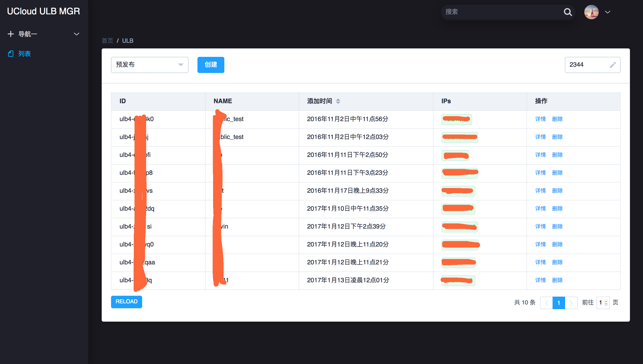Image resolution: width=643 pixels, height=364 pixels.
Task: Collapse the 导航一 navigation section
Action: [x=76, y=34]
